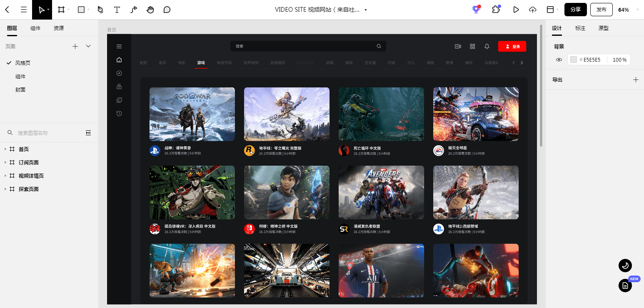Switch to the 设计 tab
The width and height of the screenshot is (644, 308).
557,28
